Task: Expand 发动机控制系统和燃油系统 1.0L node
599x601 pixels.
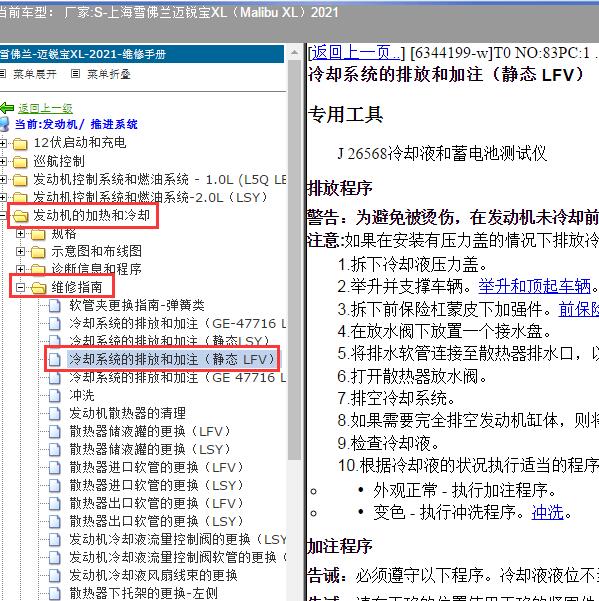Action: 3,180
